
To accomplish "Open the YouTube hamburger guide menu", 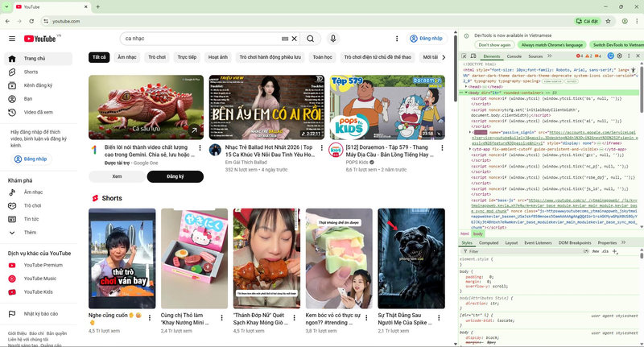I will tap(12, 39).
